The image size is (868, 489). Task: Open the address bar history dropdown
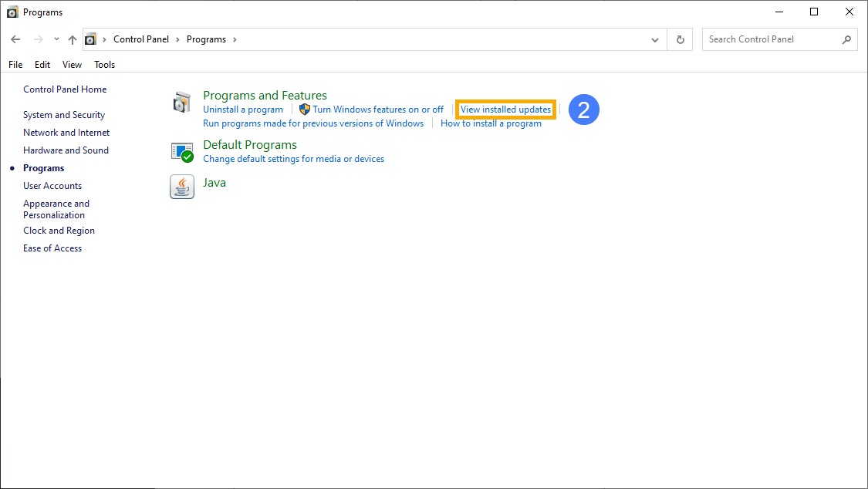click(x=655, y=40)
